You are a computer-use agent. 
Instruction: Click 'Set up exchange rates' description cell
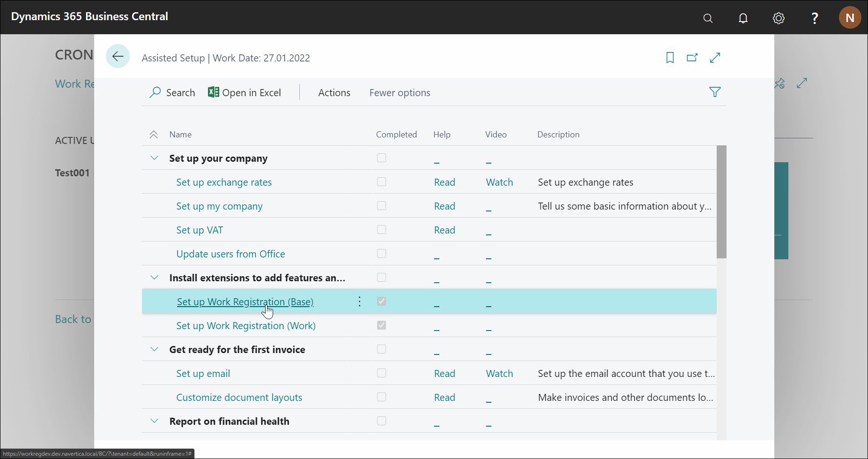coord(586,182)
